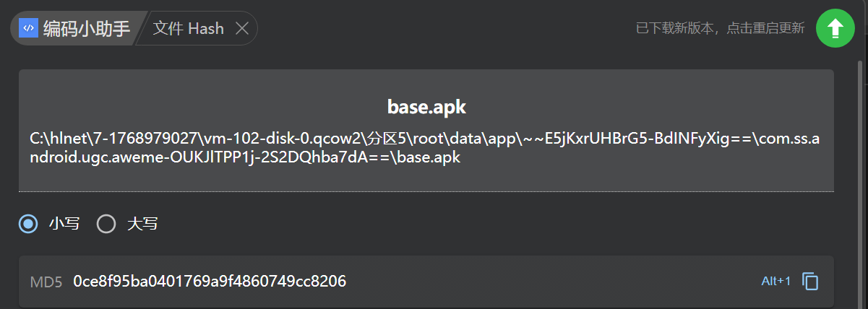Click the MD5 hash value text
Viewport: 868px width, 309px height.
210,282
